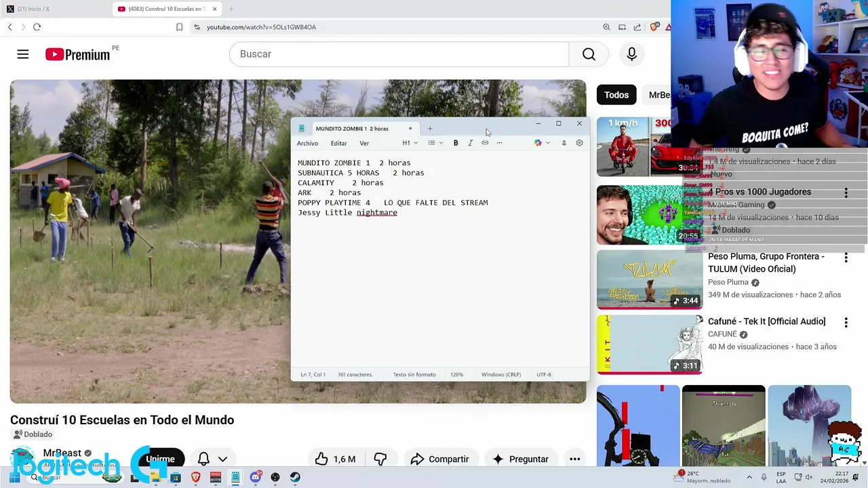
Task: Open the Peso Pluma channel name link
Action: (728, 282)
